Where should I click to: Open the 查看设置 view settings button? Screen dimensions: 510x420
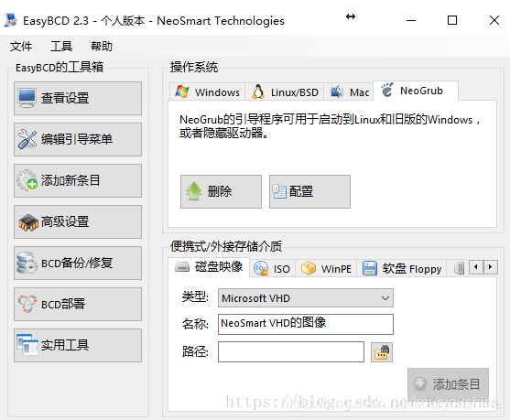pos(78,98)
